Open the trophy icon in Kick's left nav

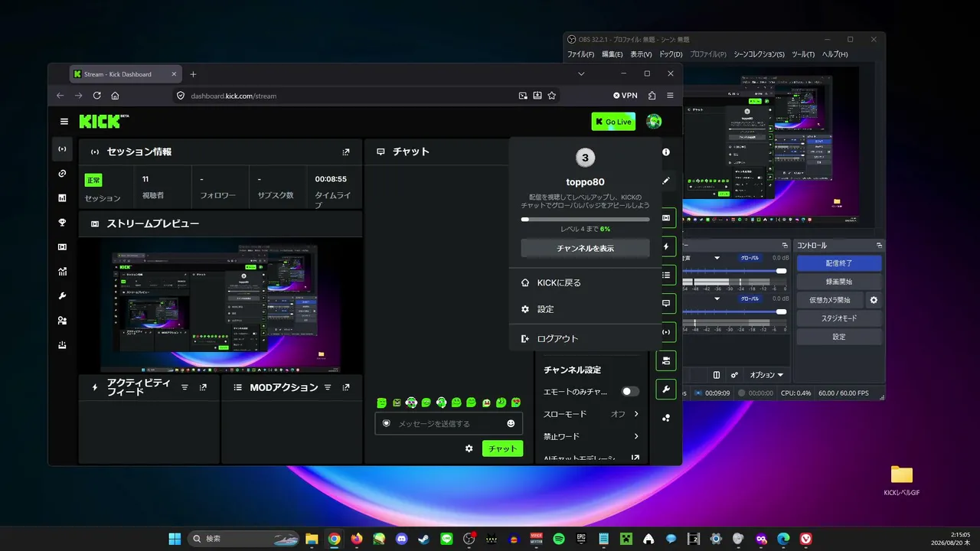[x=62, y=223]
